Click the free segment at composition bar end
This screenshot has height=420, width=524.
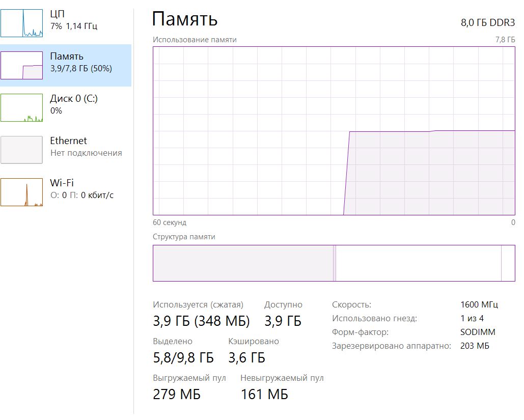(x=508, y=263)
